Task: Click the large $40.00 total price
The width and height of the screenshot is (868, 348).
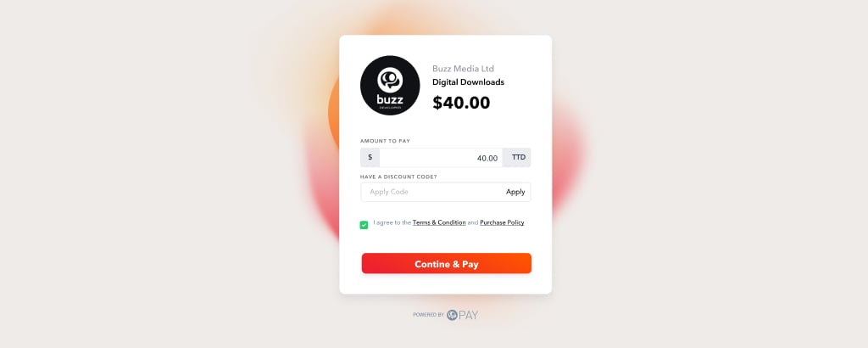Action: pos(461,103)
